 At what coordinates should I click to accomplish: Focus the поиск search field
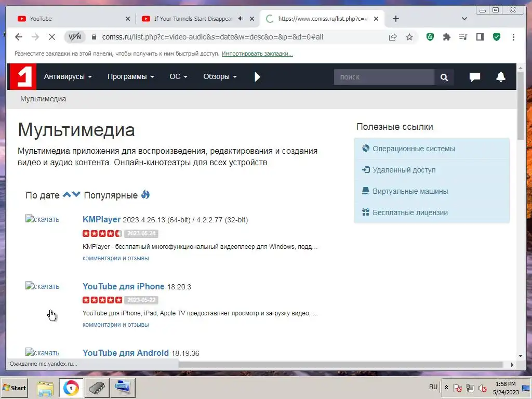click(384, 77)
